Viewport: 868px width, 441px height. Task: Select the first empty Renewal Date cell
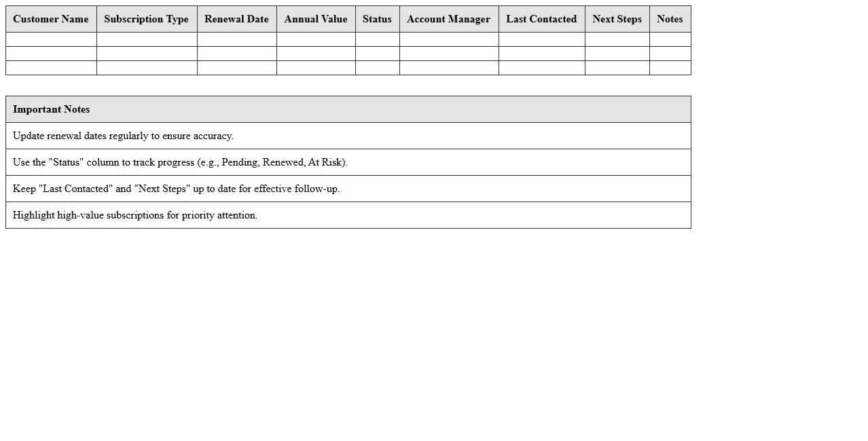pyautogui.click(x=236, y=39)
